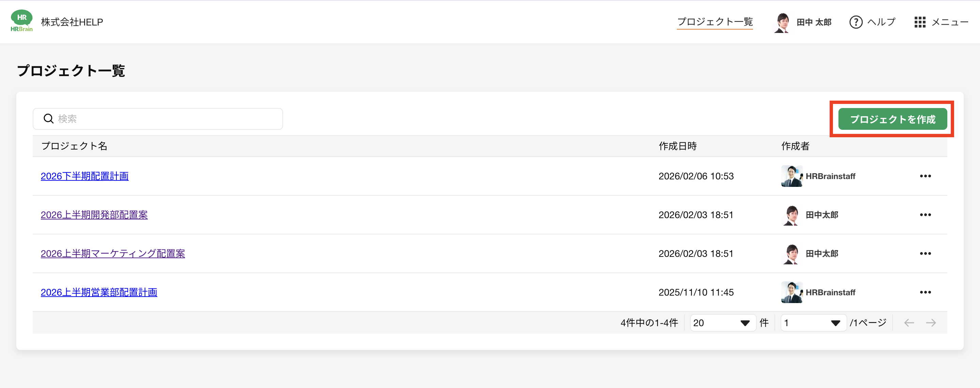
Task: Open the 2026下半期配置計画 project link
Action: click(x=84, y=176)
